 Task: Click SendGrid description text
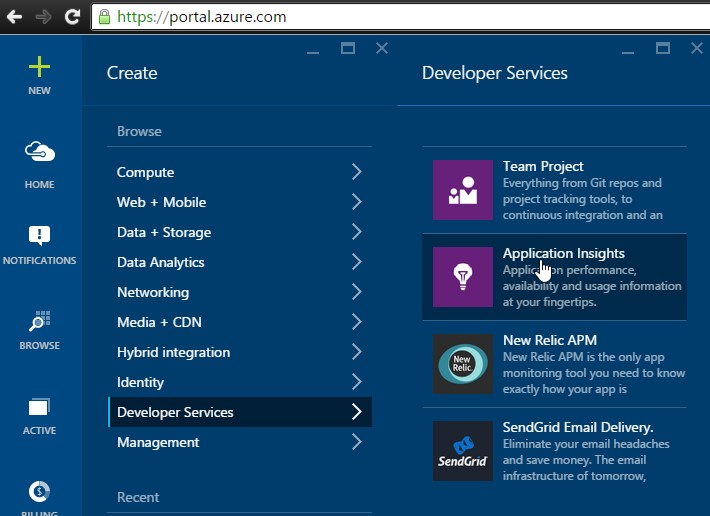586,460
